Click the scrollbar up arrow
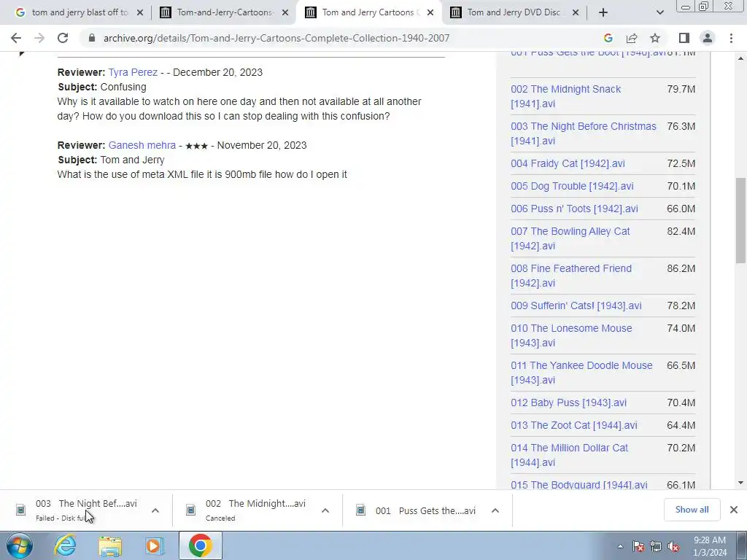Image resolution: width=747 pixels, height=560 pixels. [740, 58]
